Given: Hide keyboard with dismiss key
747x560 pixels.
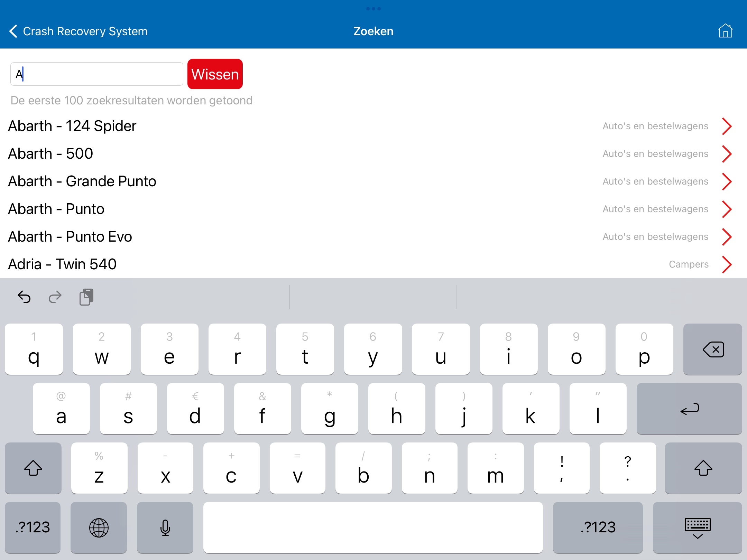Looking at the screenshot, I should tap(697, 528).
